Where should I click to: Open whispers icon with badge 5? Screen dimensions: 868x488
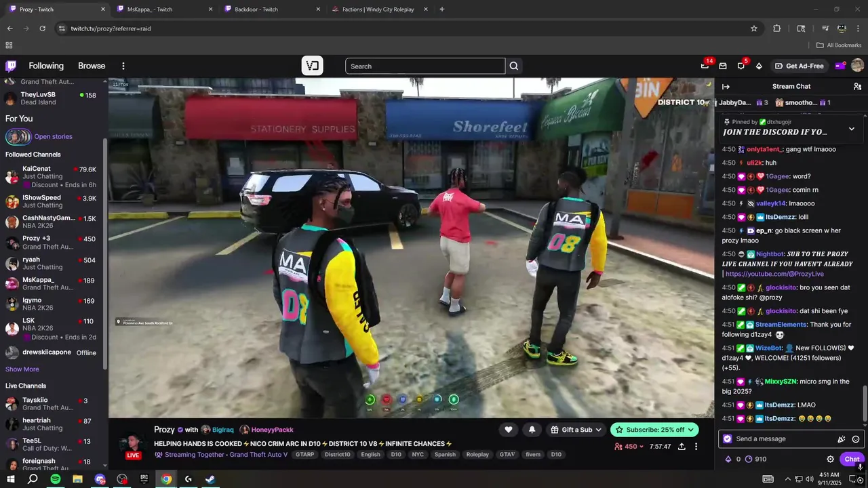(741, 66)
